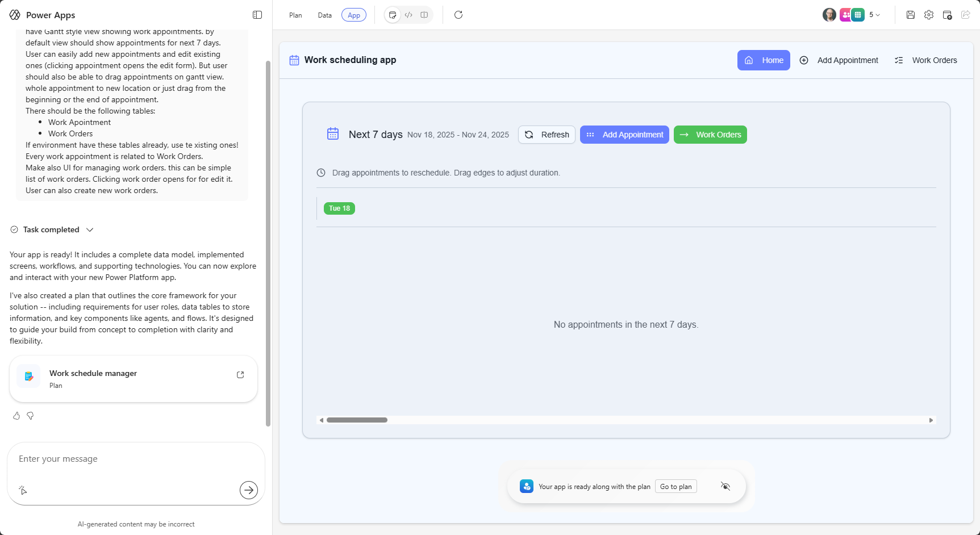Switch to the Data tab
The height and width of the screenshot is (535, 980).
coord(325,15)
